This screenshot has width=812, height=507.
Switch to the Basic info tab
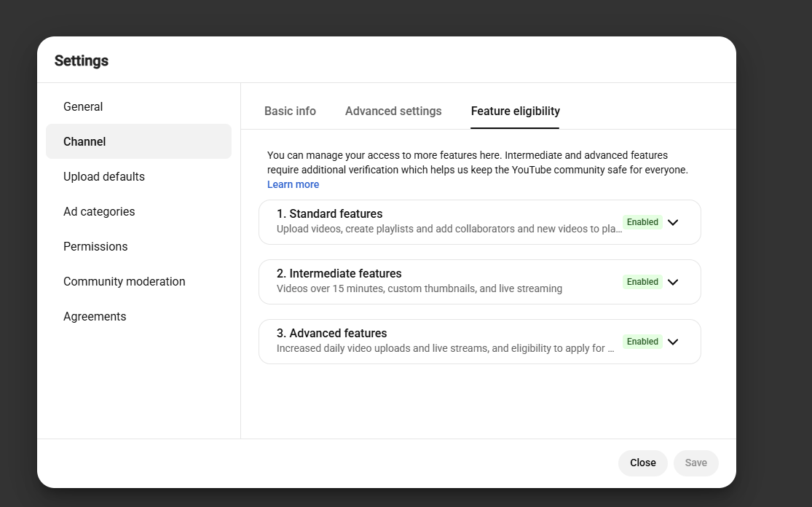(290, 111)
